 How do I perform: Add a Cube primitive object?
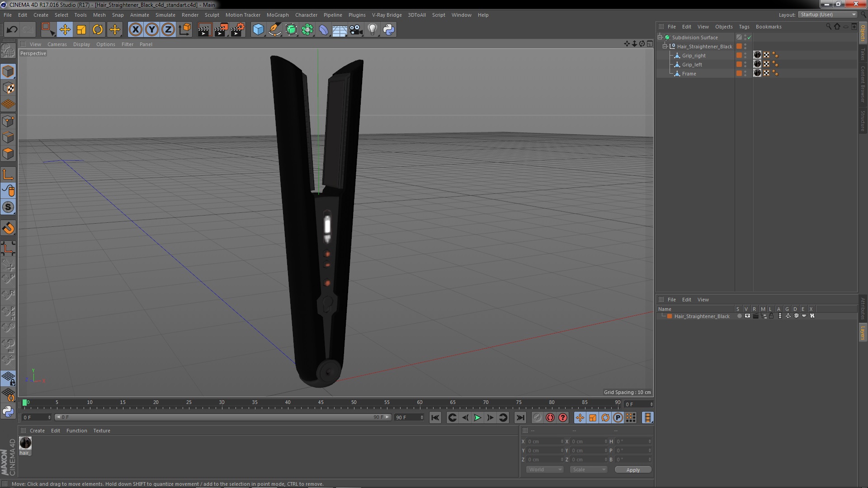tap(258, 30)
